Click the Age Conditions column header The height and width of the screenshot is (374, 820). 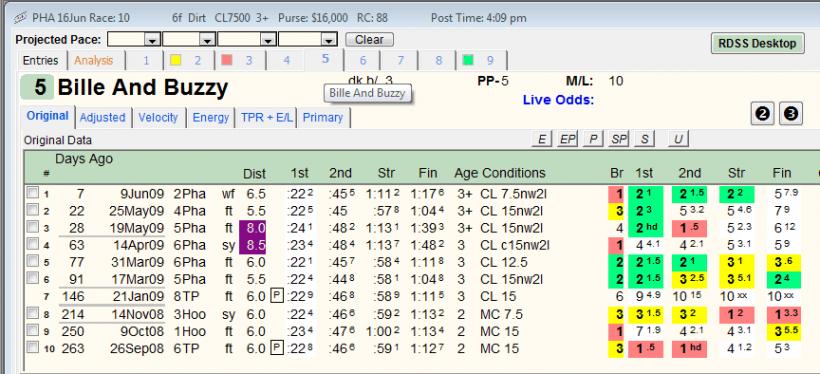[x=499, y=173]
